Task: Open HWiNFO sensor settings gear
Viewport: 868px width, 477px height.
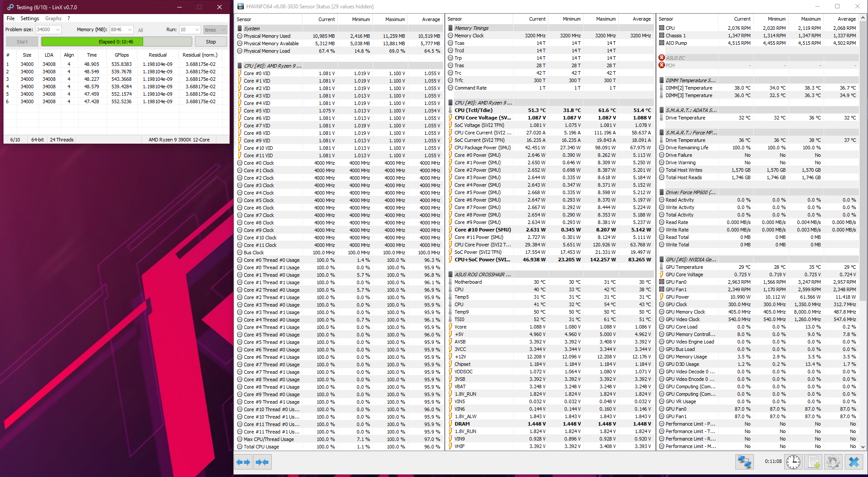Action: [833, 462]
